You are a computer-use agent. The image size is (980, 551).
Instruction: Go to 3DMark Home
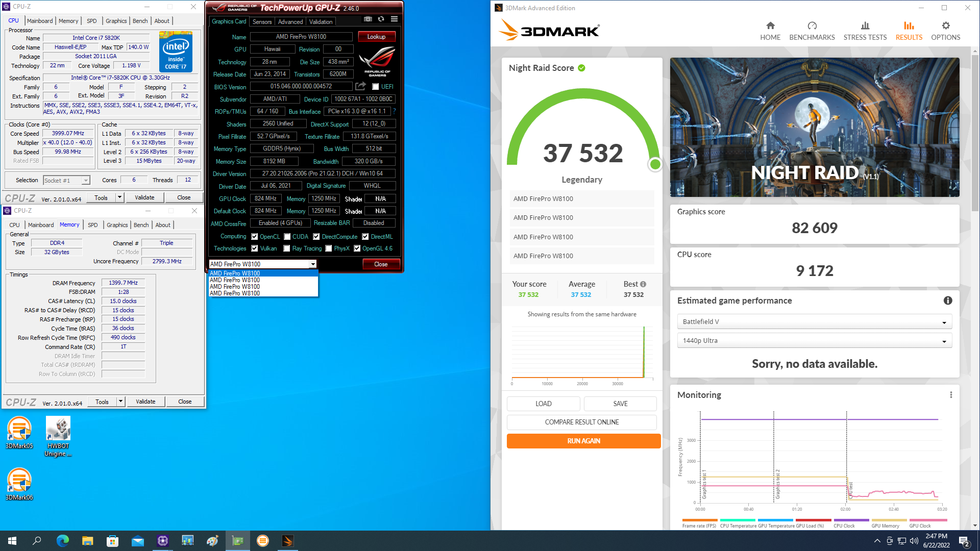coord(770,31)
